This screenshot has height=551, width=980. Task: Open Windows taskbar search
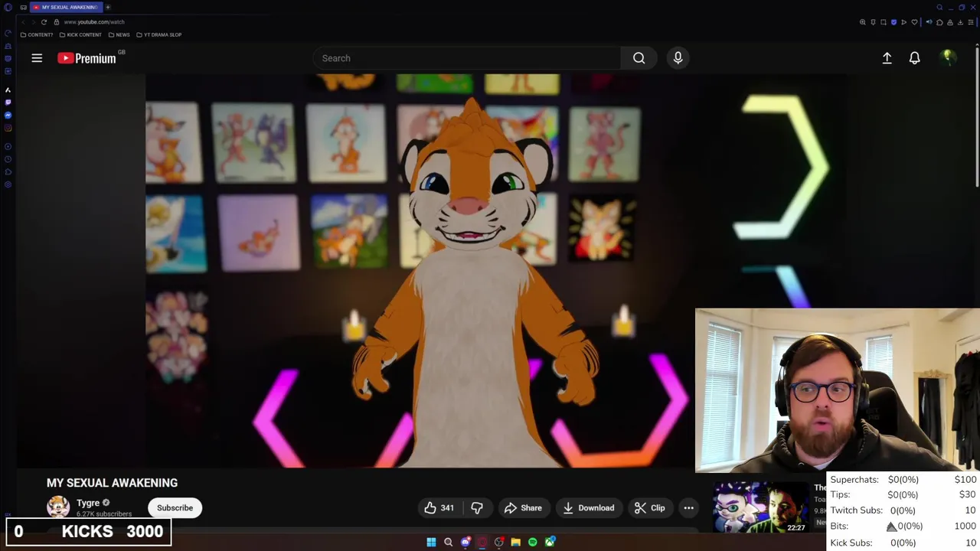[x=448, y=543]
